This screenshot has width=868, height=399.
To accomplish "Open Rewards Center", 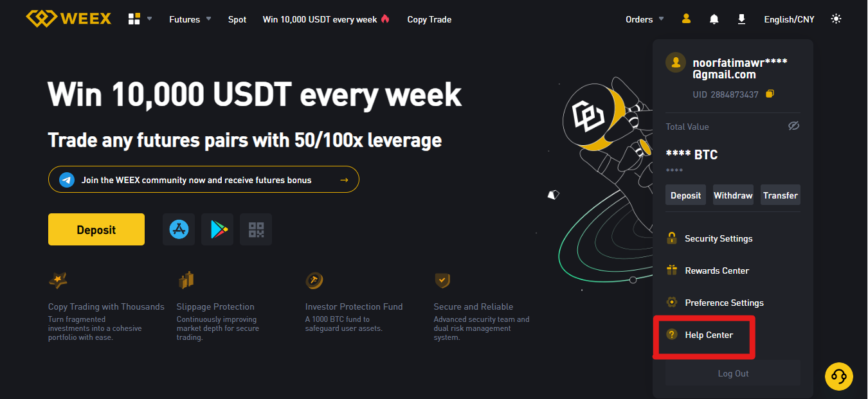I will [717, 270].
